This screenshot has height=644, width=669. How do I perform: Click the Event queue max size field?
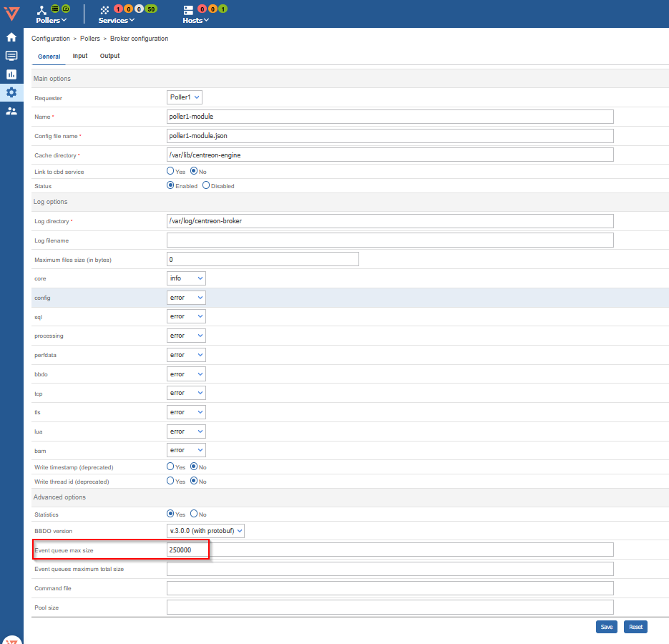pos(390,550)
